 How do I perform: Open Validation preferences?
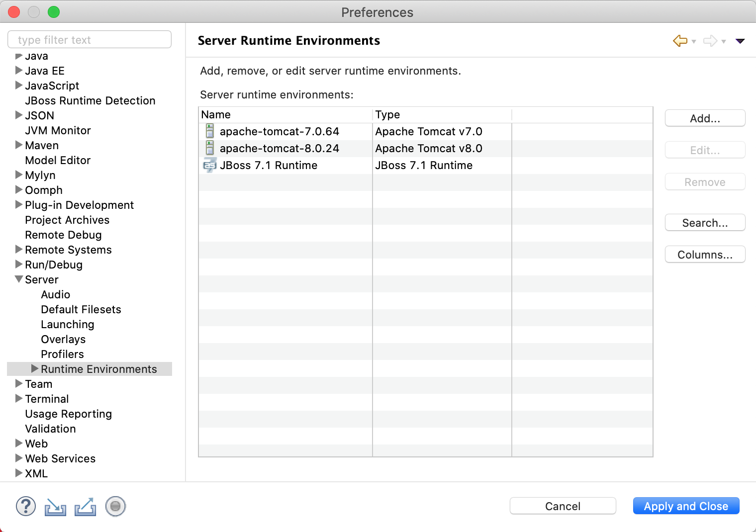50,429
